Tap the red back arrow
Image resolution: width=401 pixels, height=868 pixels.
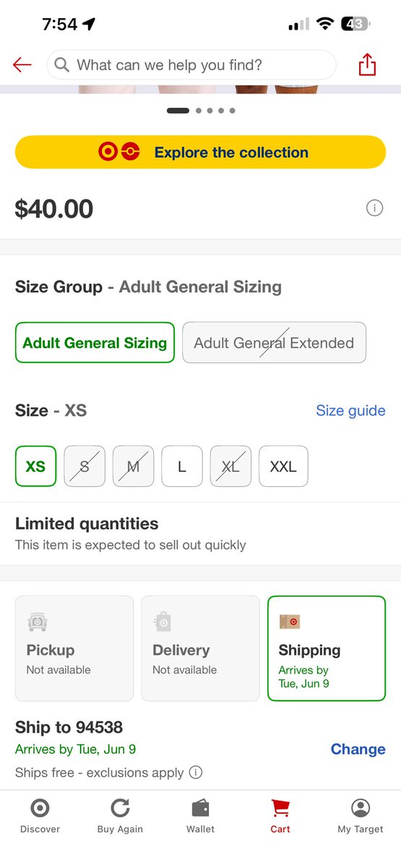point(22,65)
